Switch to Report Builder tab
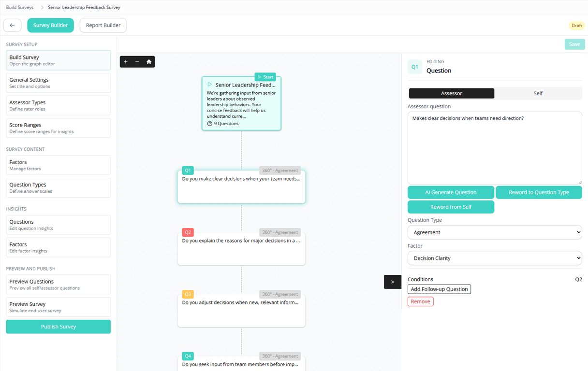The width and height of the screenshot is (588, 371). coord(103,26)
